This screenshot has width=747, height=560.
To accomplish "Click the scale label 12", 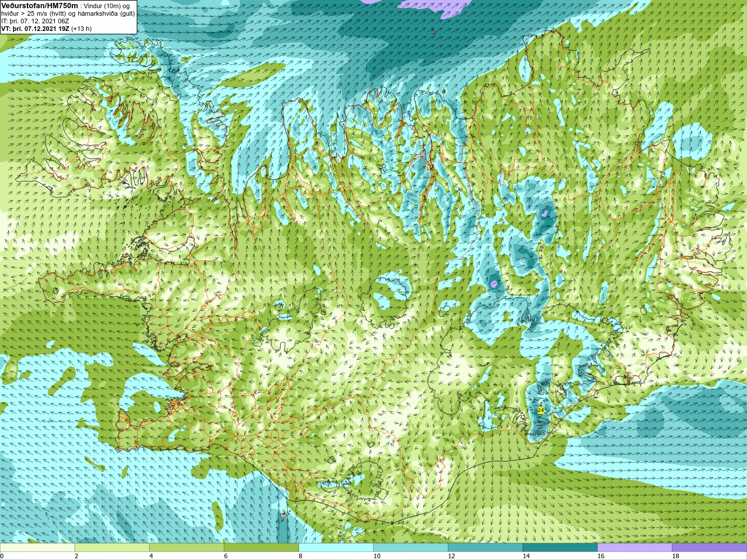I will (451, 556).
